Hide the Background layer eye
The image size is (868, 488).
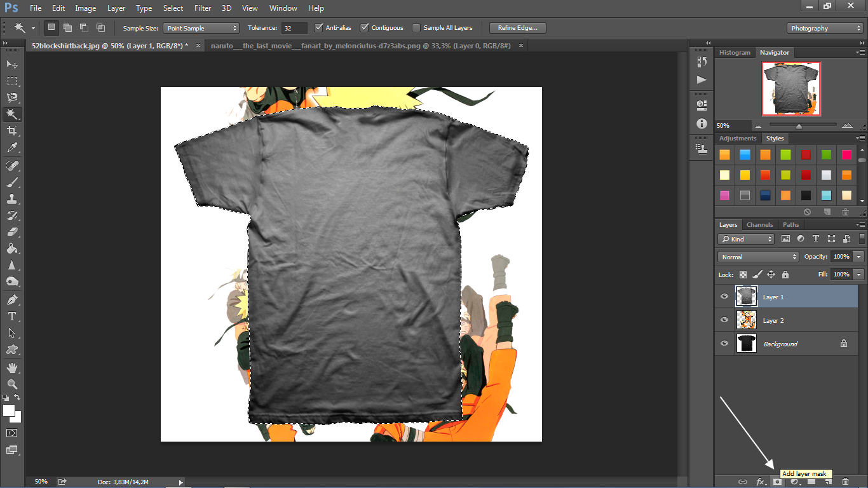coord(724,344)
